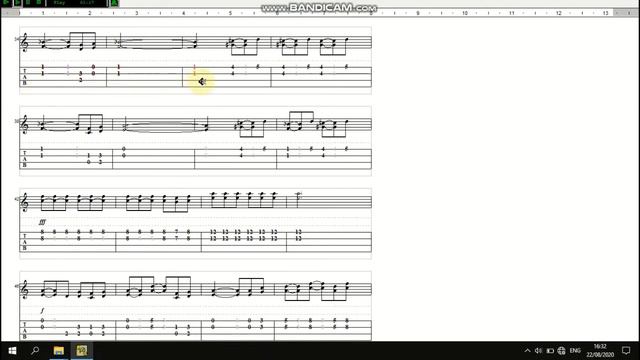Check battery status tray icon
Screen dimensions: 640x360
coord(550,351)
